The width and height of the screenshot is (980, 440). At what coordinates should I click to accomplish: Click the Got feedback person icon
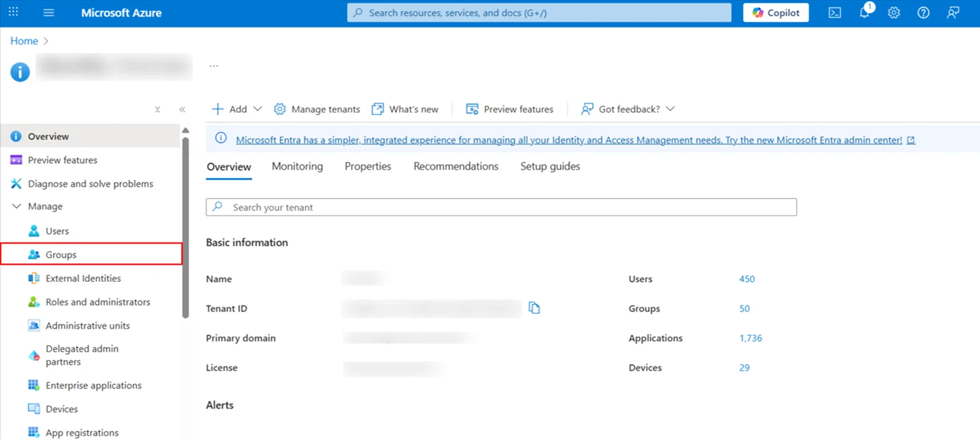click(x=587, y=109)
